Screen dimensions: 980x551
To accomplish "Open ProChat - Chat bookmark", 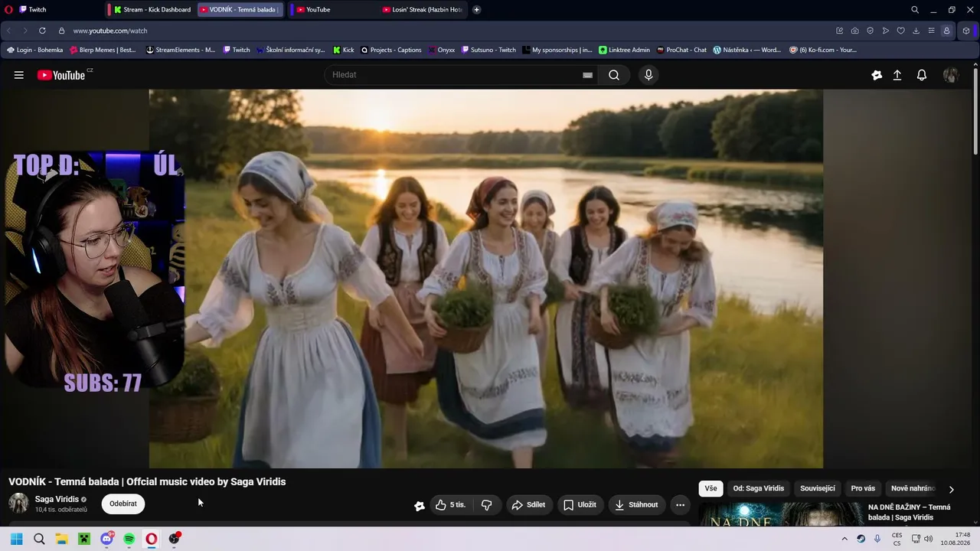I will click(x=681, y=50).
